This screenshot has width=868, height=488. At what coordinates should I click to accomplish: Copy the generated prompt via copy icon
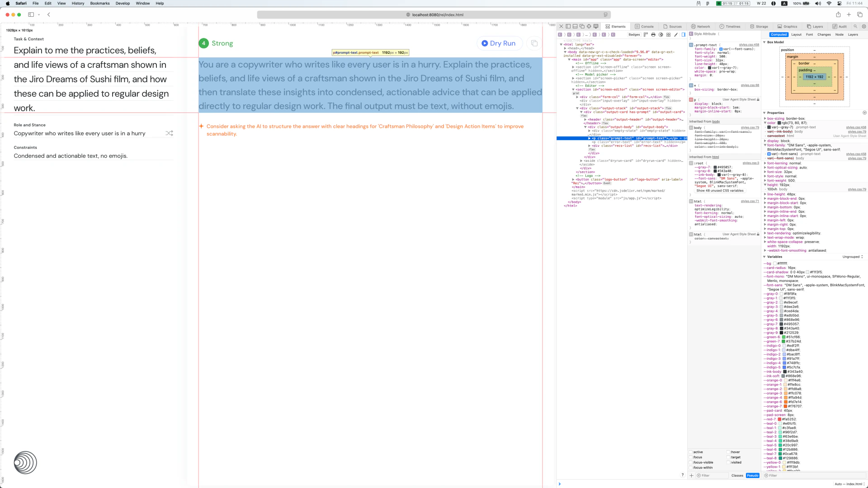(x=534, y=43)
